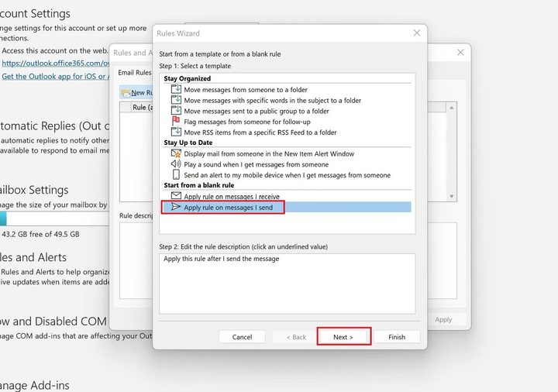558x392 pixels.
Task: Click the Finish button
Action: pyautogui.click(x=397, y=337)
